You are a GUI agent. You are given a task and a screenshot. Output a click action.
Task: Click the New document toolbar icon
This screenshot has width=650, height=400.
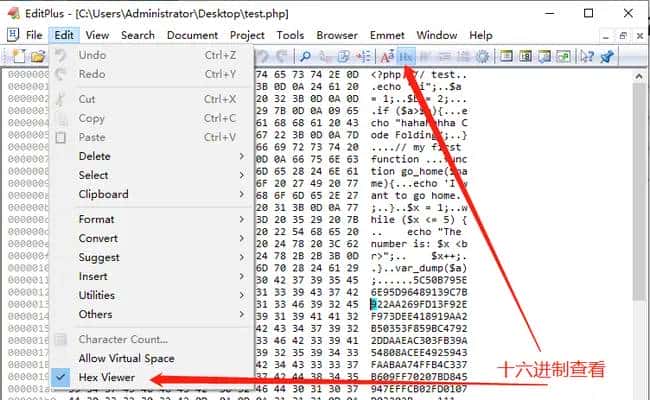coord(19,56)
